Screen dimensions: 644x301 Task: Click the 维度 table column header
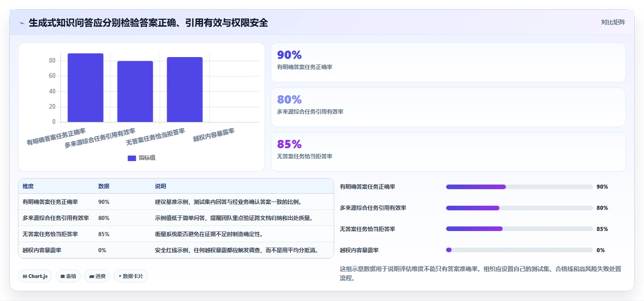click(x=28, y=186)
